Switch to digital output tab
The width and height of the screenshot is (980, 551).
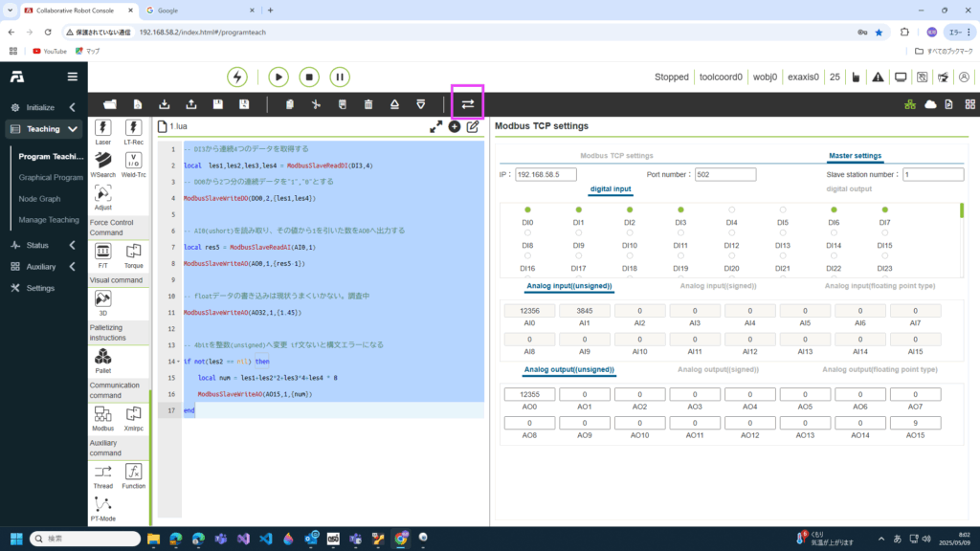[849, 188]
